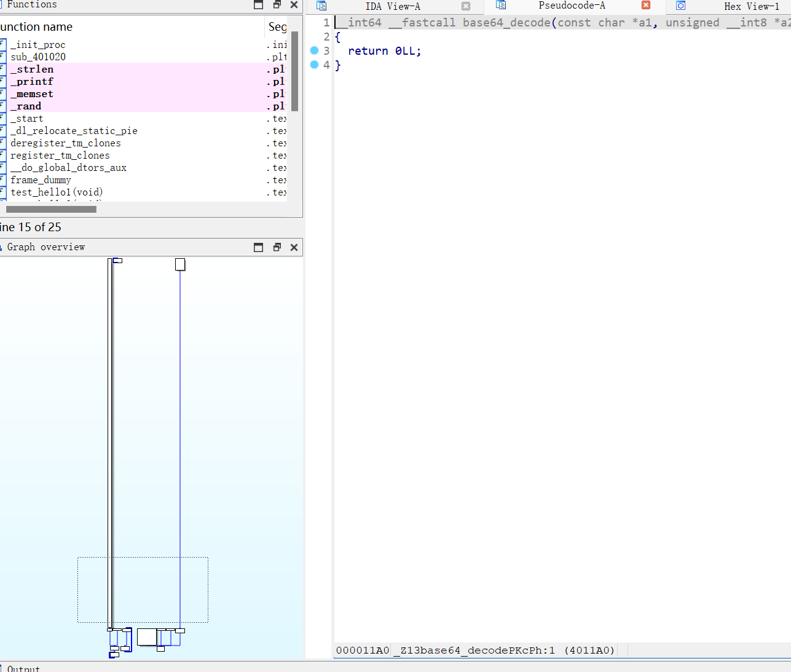The width and height of the screenshot is (791, 672).
Task: Close the Graph overview panel
Action: click(x=294, y=247)
